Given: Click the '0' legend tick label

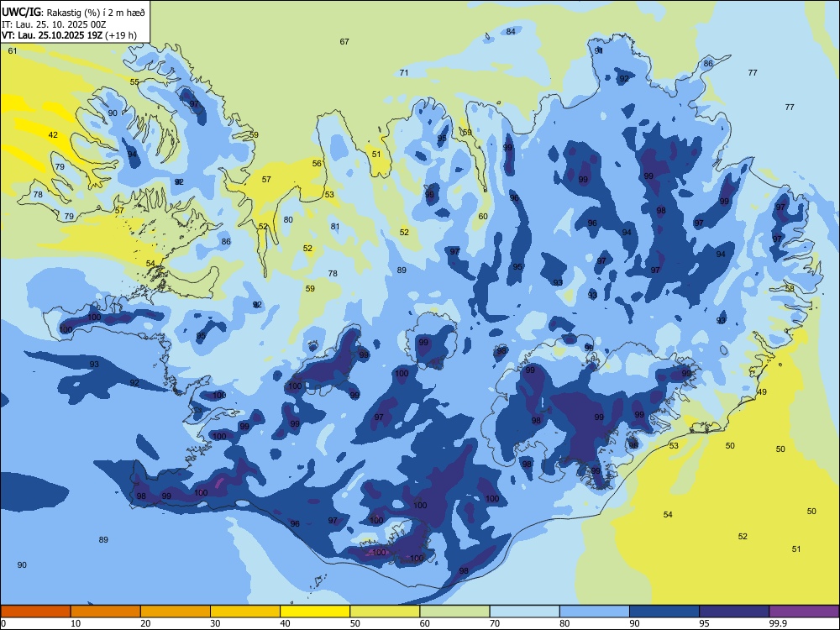Looking at the screenshot, I should pos(3,623).
